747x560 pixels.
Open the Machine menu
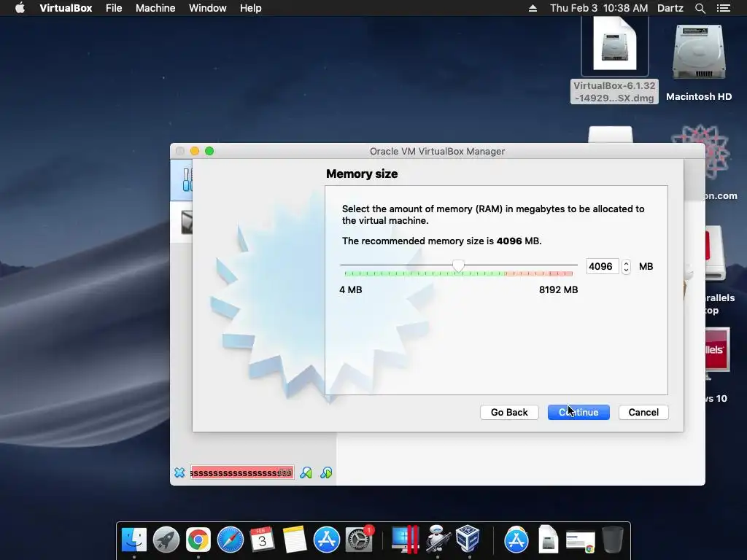coord(155,8)
